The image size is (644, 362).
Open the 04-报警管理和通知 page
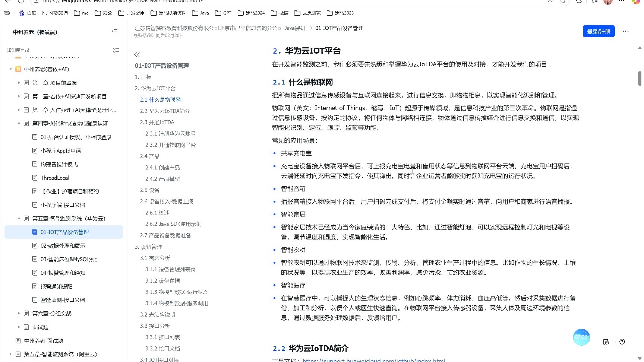point(63,273)
